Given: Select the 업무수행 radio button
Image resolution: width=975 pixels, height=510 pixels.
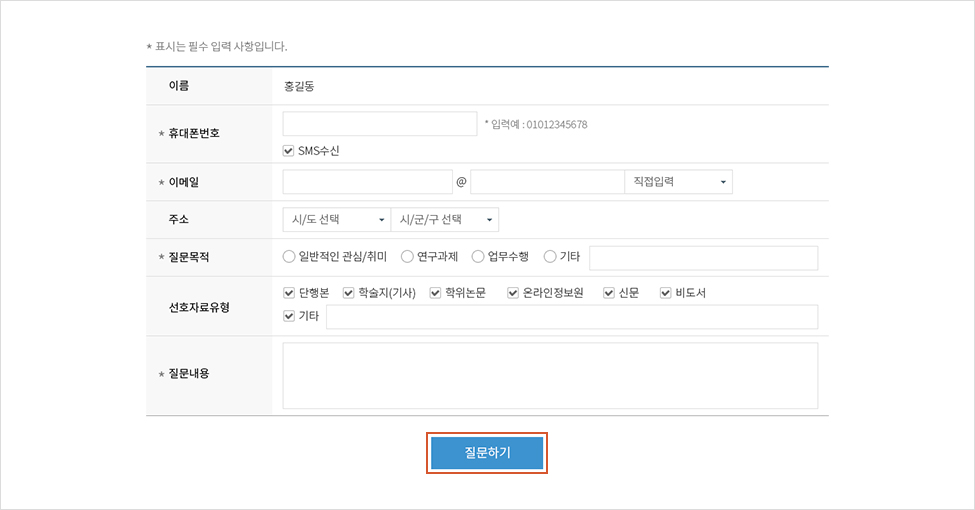Looking at the screenshot, I should [478, 257].
